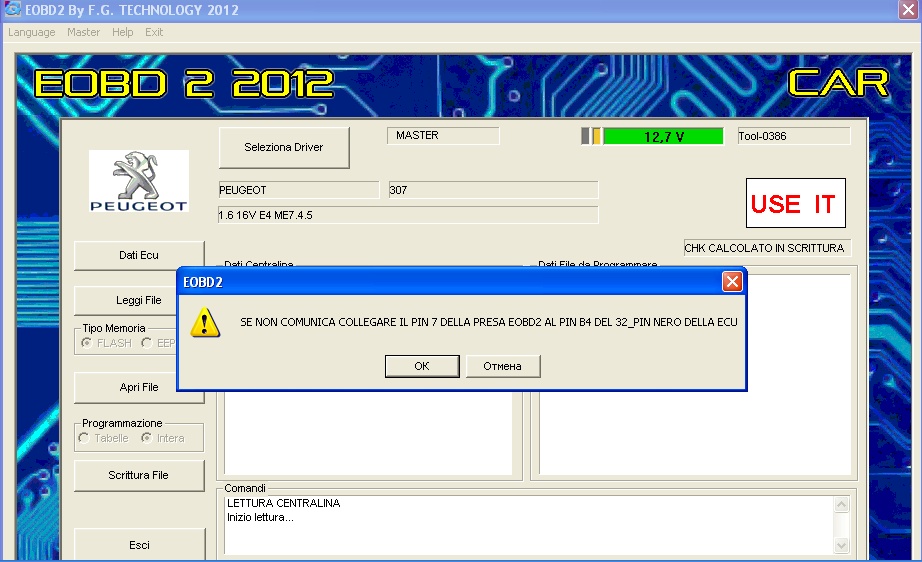Click the 307 model field
Image resolution: width=922 pixels, height=562 pixels.
coord(493,190)
